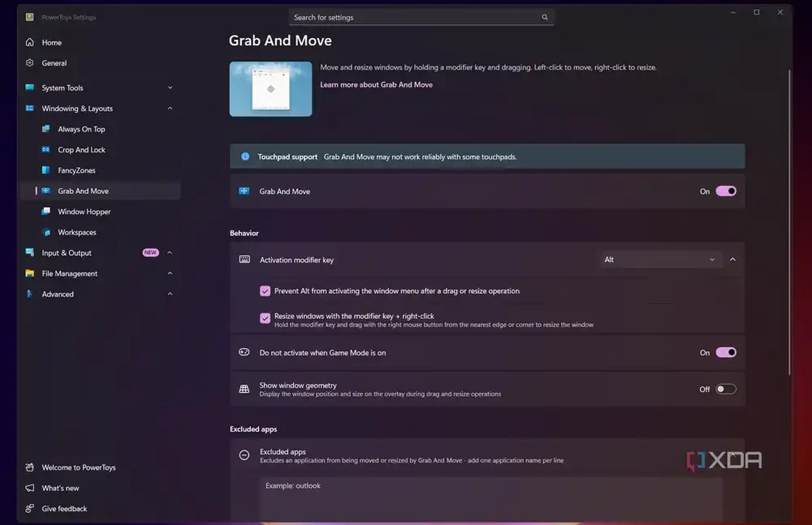
Task: Click the game controller icon for Game Mode
Action: coord(245,352)
